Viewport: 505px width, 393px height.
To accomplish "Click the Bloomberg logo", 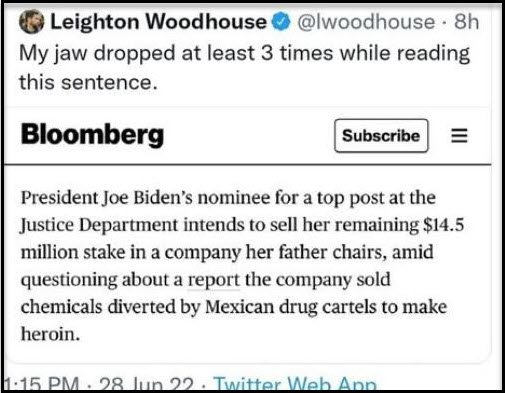I will 92,134.
